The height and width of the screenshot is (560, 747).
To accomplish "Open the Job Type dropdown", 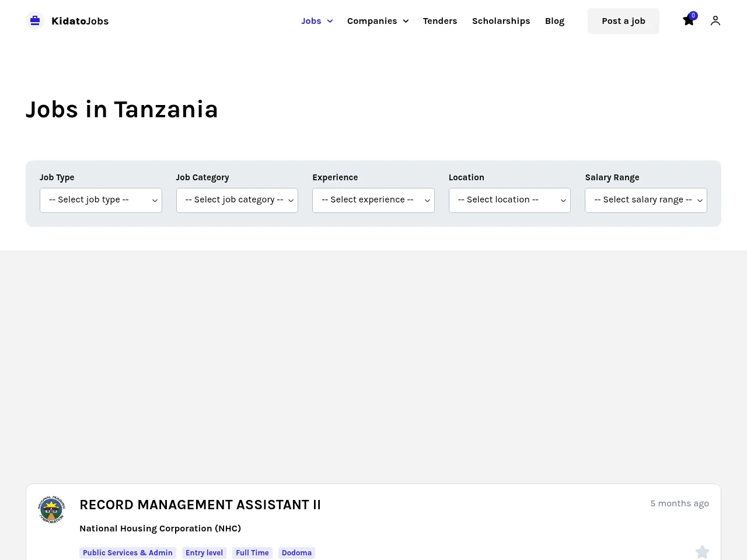I will 101,200.
